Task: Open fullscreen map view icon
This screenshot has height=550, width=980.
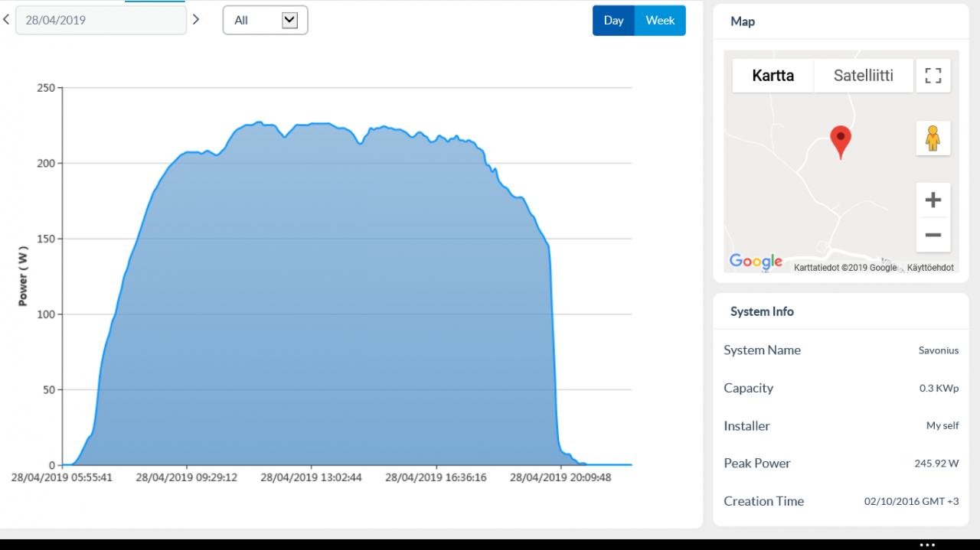Action: [x=933, y=75]
